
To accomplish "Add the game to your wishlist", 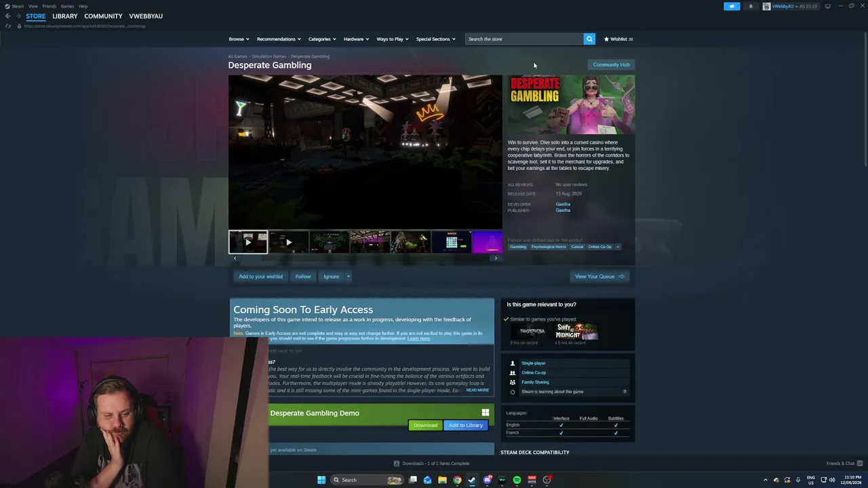I will [260, 277].
